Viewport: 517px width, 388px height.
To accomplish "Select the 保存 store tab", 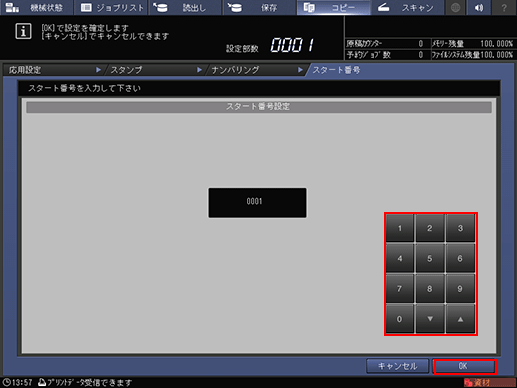I will [x=259, y=7].
